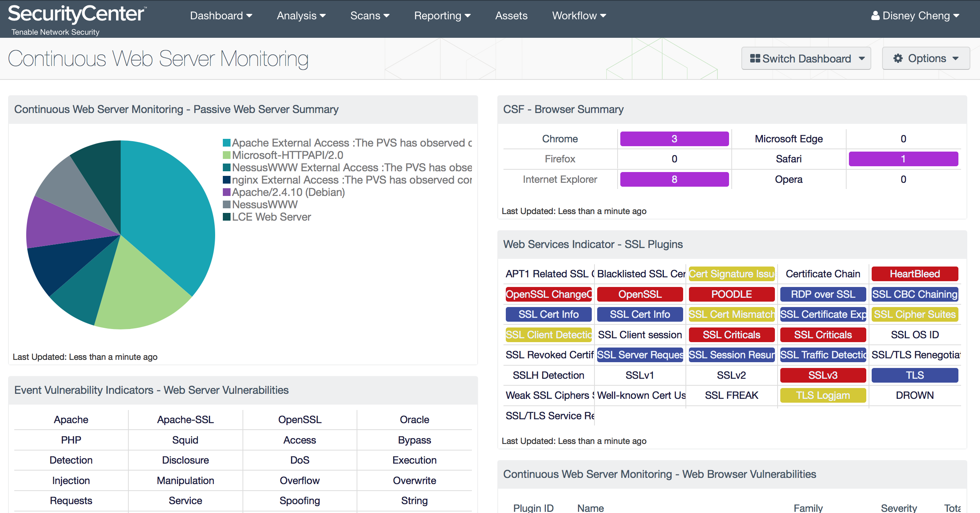980x513 pixels.
Task: Sort by the Severity column header
Action: pos(899,508)
